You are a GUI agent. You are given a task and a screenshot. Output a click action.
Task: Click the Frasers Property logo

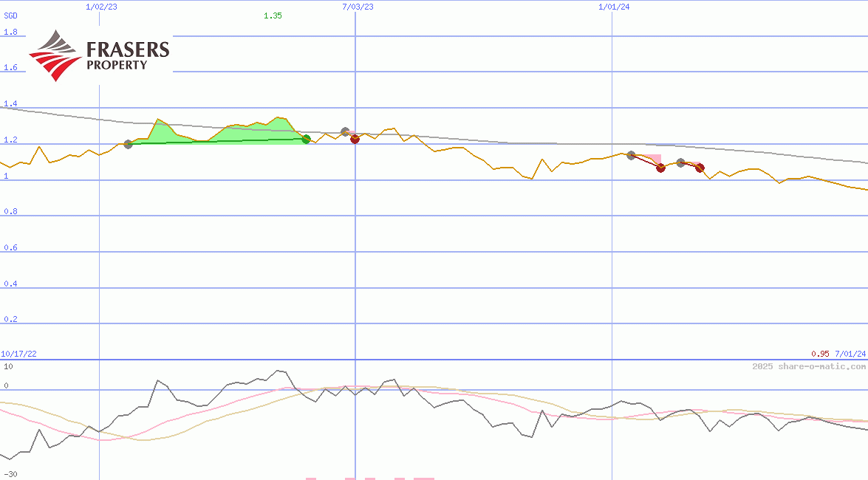[99, 55]
